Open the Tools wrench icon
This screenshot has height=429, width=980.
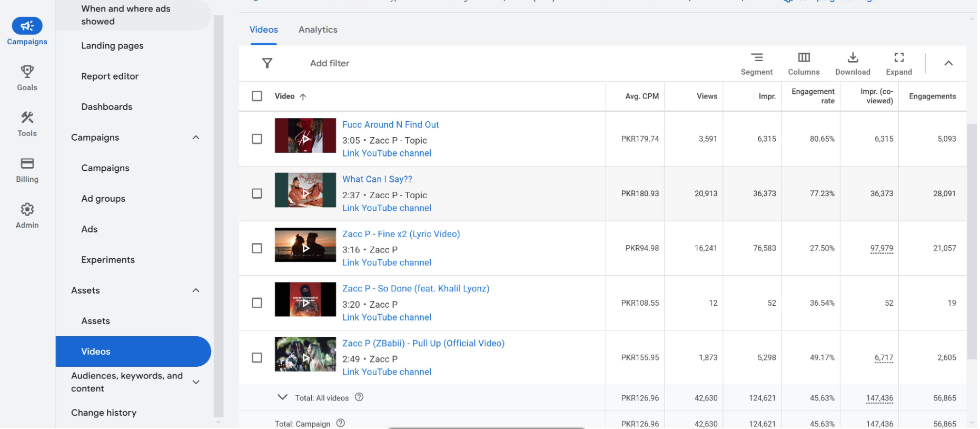(27, 118)
